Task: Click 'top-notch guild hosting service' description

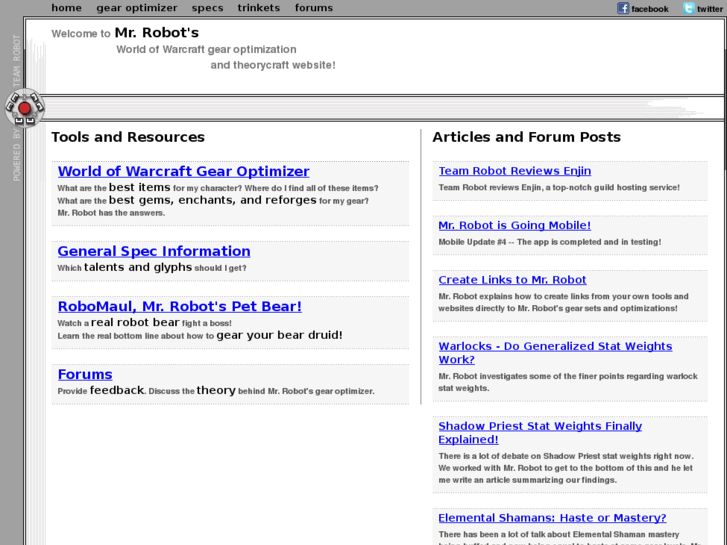Action: point(559,187)
